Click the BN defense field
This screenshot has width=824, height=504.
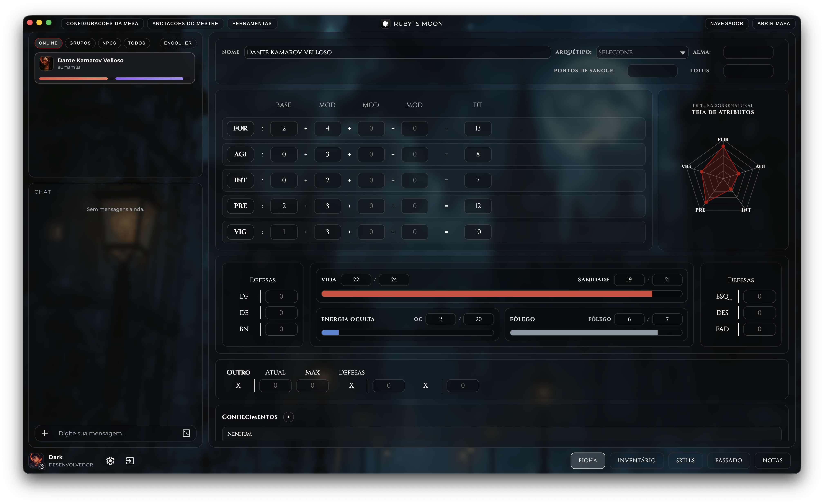click(x=281, y=329)
